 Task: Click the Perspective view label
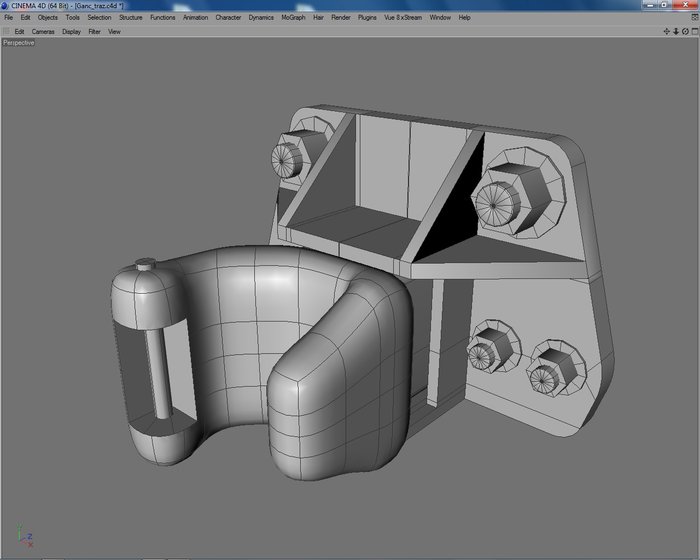coord(18,43)
